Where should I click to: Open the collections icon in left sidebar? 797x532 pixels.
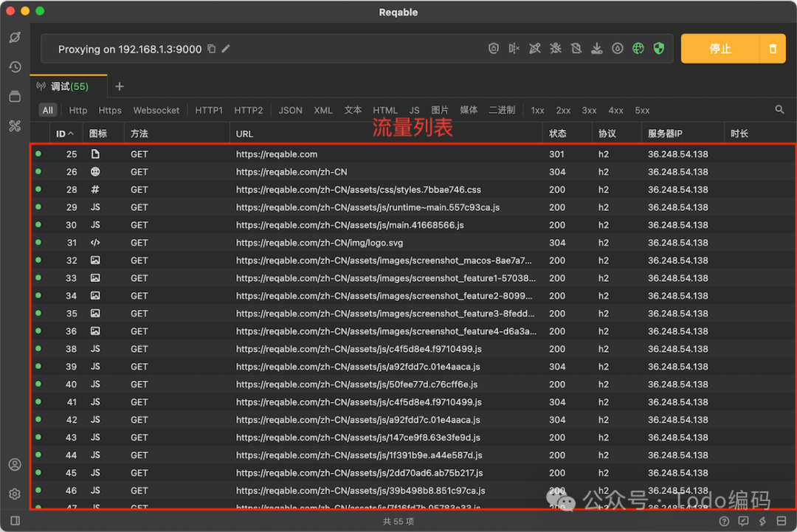(15, 96)
